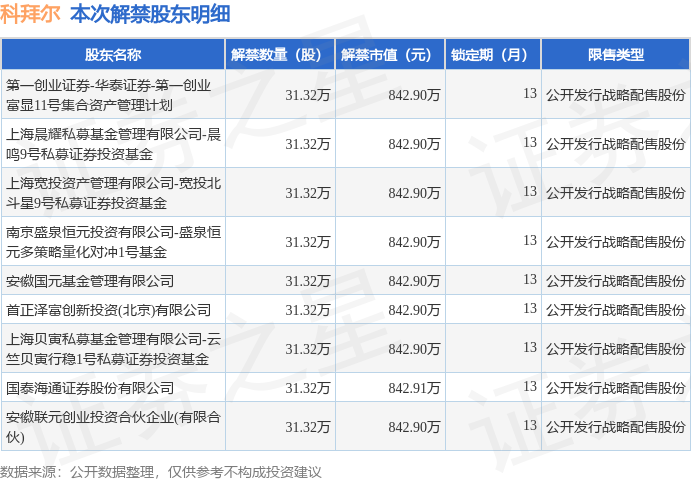Click the 限售类型 column header
The width and height of the screenshot is (691, 481).
coord(615,55)
